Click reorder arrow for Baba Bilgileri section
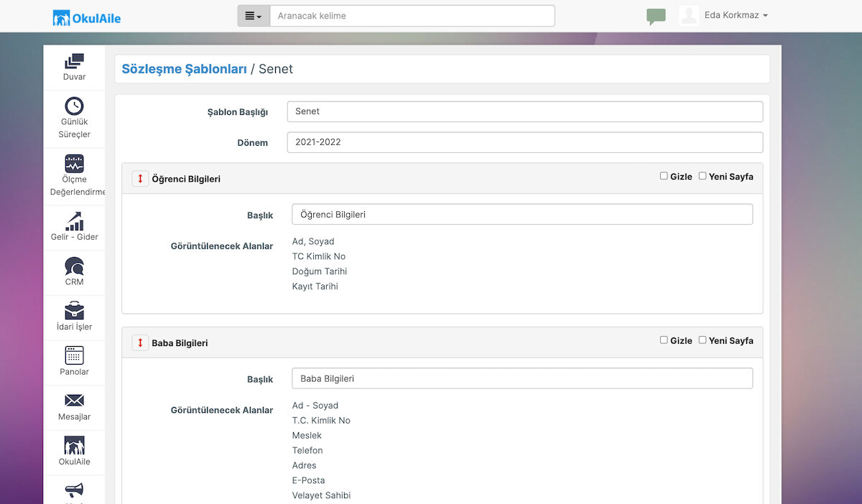The image size is (862, 504). [x=140, y=343]
